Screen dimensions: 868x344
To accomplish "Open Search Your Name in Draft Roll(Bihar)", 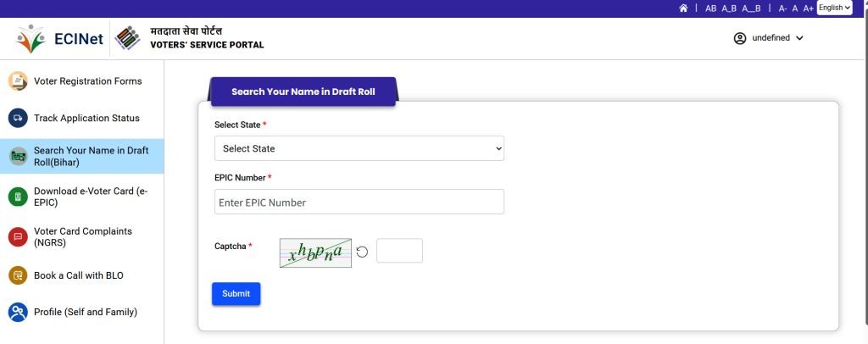I will pyautogui.click(x=91, y=156).
